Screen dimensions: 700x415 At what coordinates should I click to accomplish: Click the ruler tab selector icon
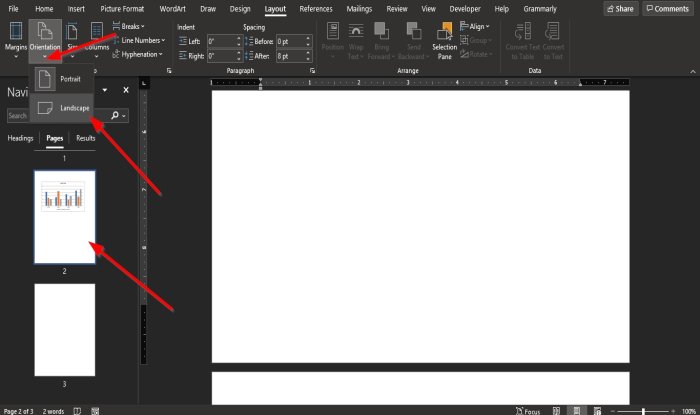(143, 83)
